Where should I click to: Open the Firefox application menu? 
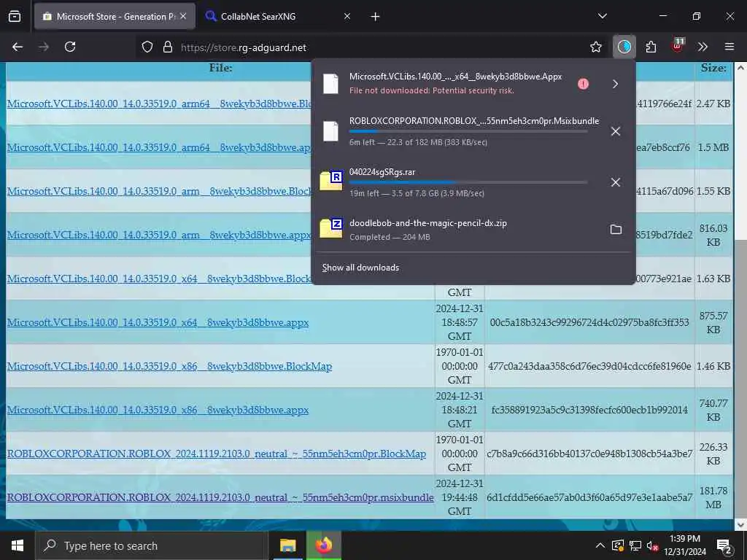[x=729, y=47]
